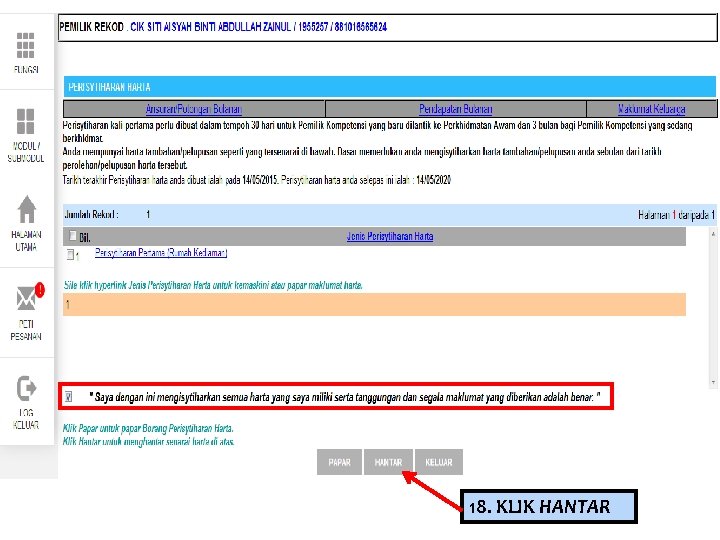Viewport: 720px width, 540px height.
Task: Open the Maklumat Keluarga tab
Action: [x=652, y=109]
